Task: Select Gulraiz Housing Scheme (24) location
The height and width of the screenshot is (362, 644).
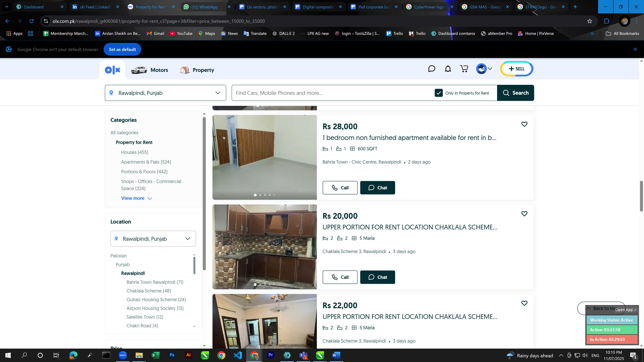Action: 156,299
